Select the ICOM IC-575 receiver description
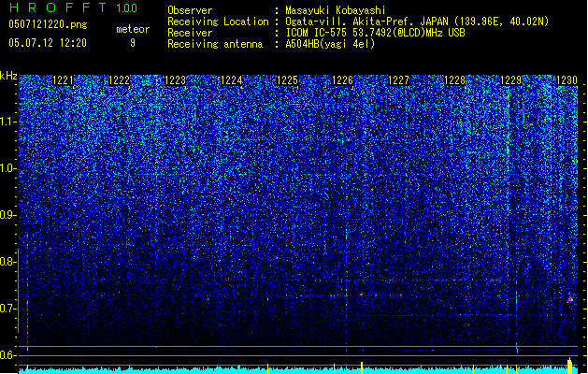This screenshot has height=374, width=588. point(375,33)
